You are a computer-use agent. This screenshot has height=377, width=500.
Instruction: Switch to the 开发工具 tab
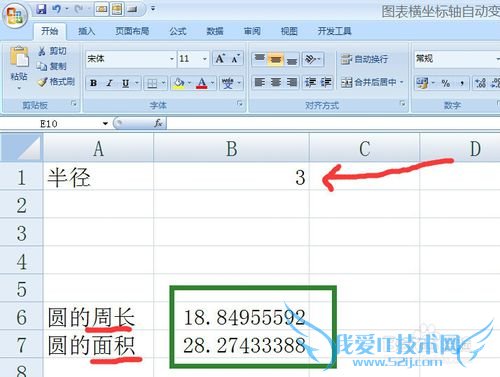334,31
